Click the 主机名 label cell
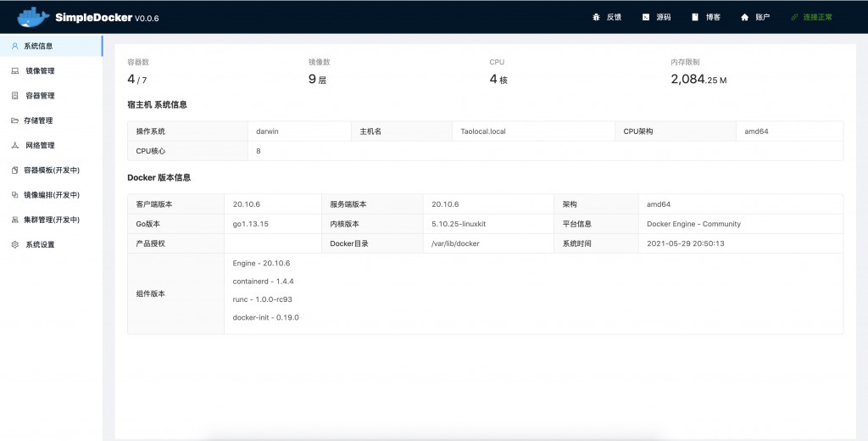The width and height of the screenshot is (868, 441). 402,131
